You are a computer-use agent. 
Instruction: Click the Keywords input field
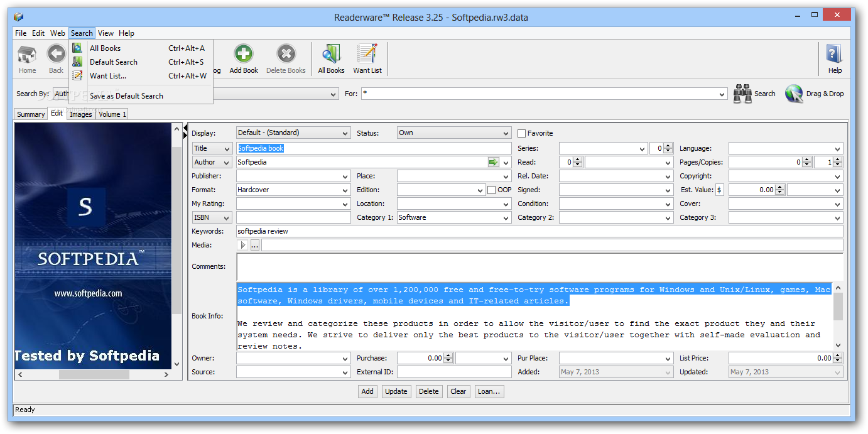point(540,231)
